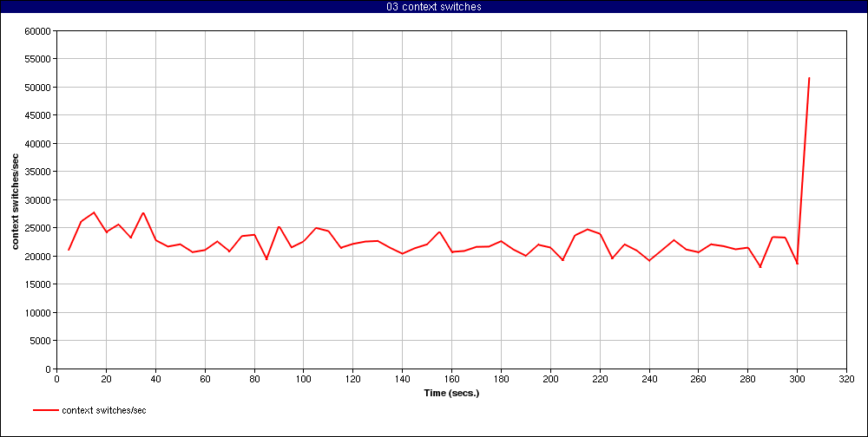The image size is (868, 437).
Task: Click the x-axis tick label 180
Action: 501,380
